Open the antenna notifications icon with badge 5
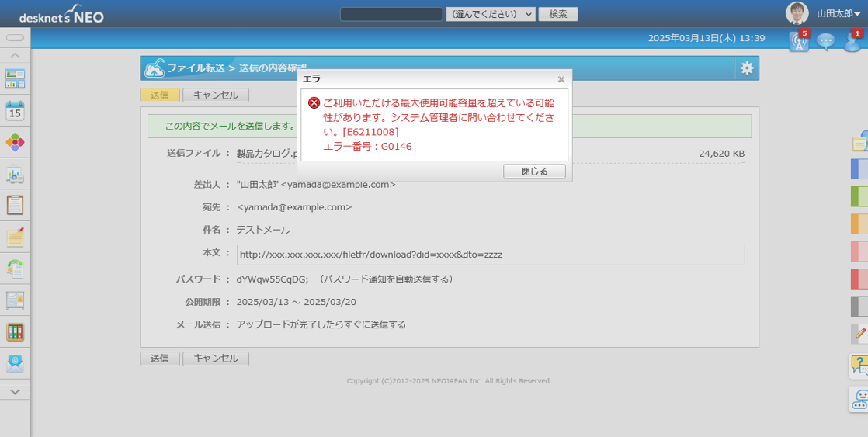This screenshot has height=437, width=868. pyautogui.click(x=798, y=41)
